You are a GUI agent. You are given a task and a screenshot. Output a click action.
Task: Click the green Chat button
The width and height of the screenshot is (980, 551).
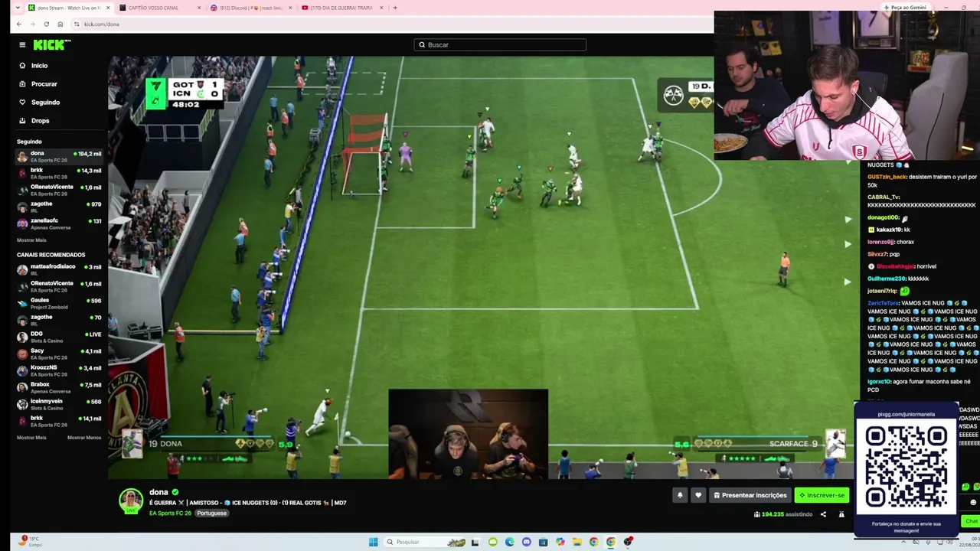pos(971,521)
